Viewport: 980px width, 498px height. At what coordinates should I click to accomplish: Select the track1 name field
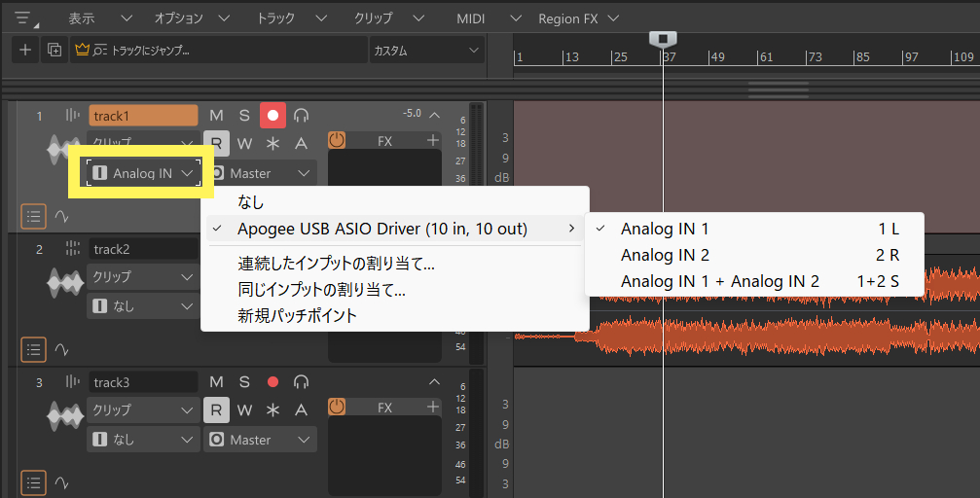143,116
